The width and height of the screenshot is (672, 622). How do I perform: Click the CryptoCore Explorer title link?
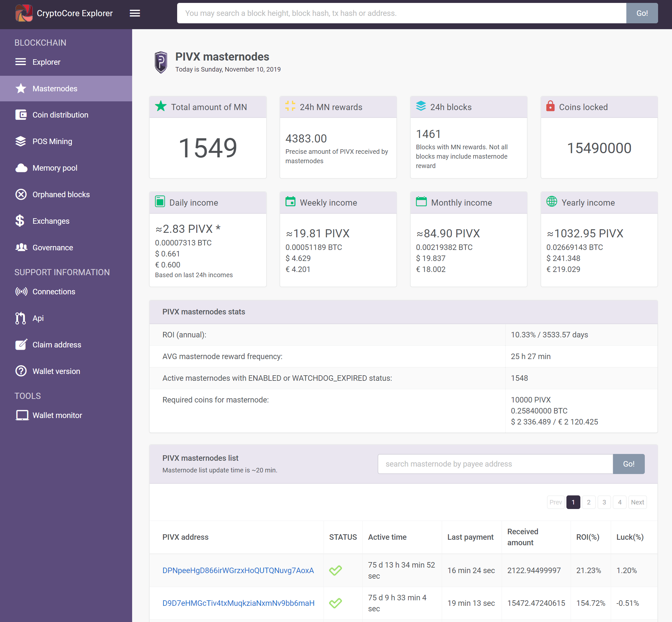click(x=75, y=13)
